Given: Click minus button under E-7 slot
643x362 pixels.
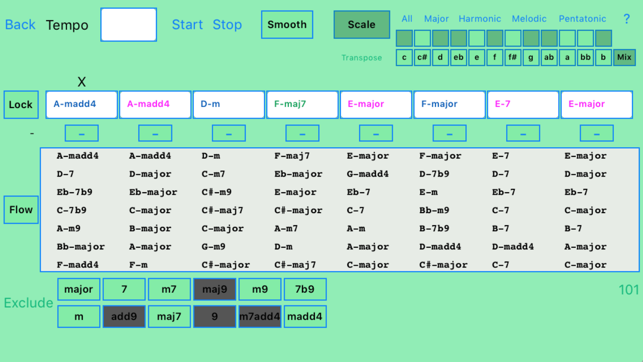Looking at the screenshot, I should [x=523, y=133].
